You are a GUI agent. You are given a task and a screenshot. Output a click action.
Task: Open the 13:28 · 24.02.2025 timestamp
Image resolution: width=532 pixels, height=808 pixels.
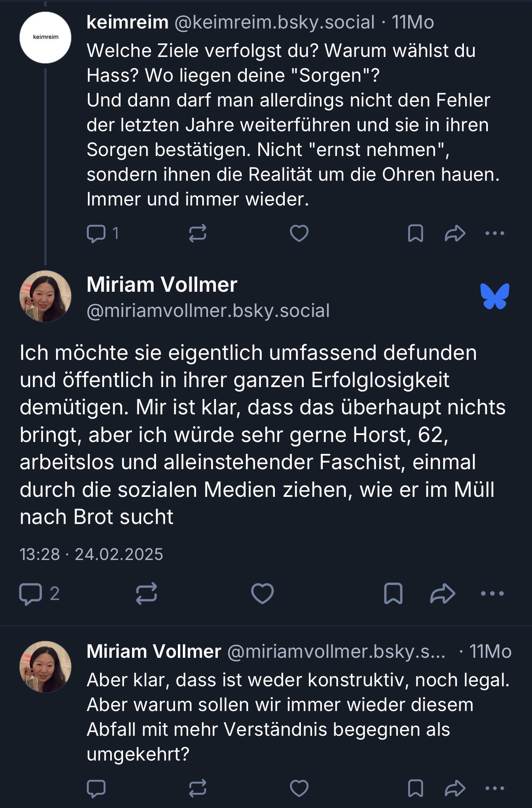(x=91, y=554)
